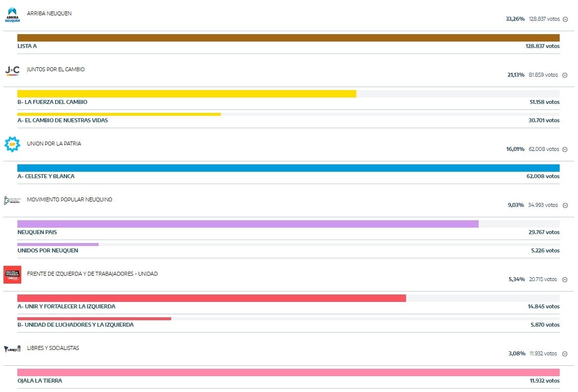The height and width of the screenshot is (392, 578).
Task: Click the 21,13% percentage value
Action: coord(516,75)
